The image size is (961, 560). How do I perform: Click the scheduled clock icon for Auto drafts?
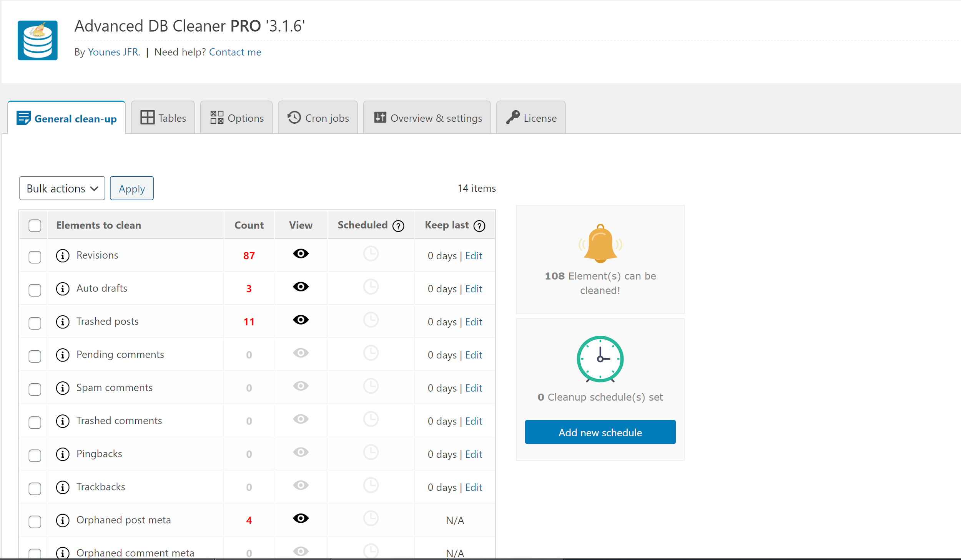pos(371,287)
